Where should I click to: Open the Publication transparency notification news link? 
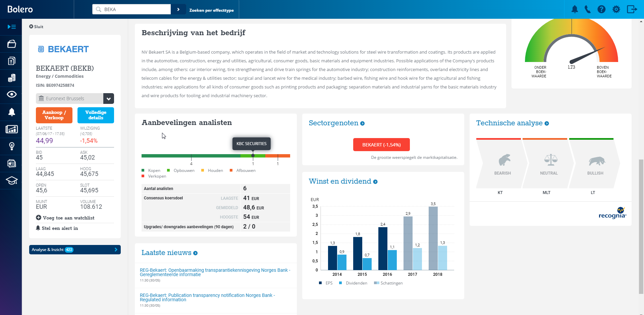pos(207,297)
